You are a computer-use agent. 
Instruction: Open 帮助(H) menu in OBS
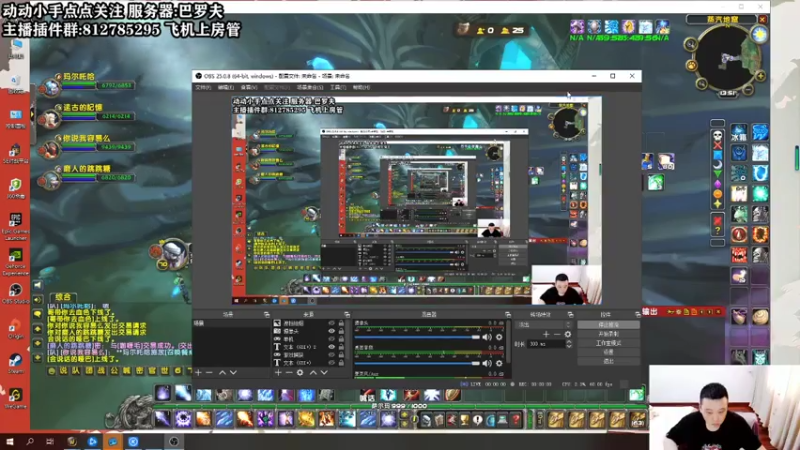pyautogui.click(x=361, y=88)
